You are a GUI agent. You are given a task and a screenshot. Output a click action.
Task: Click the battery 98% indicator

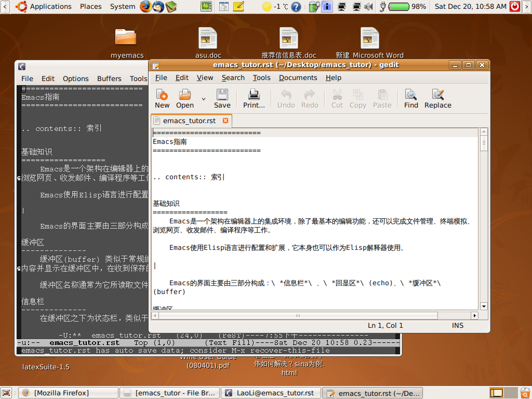(403, 6)
